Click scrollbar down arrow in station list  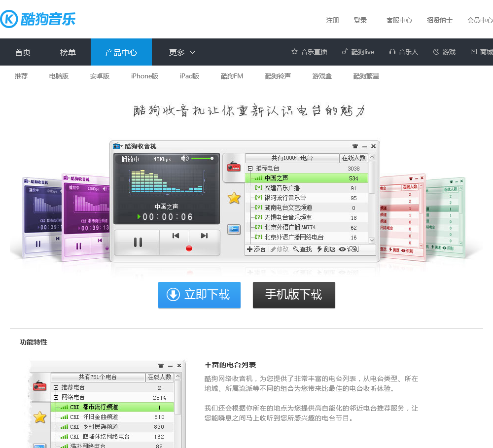coord(372,241)
